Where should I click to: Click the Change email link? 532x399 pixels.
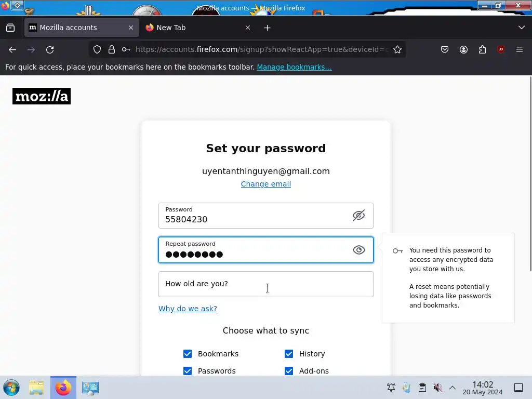[x=265, y=184]
